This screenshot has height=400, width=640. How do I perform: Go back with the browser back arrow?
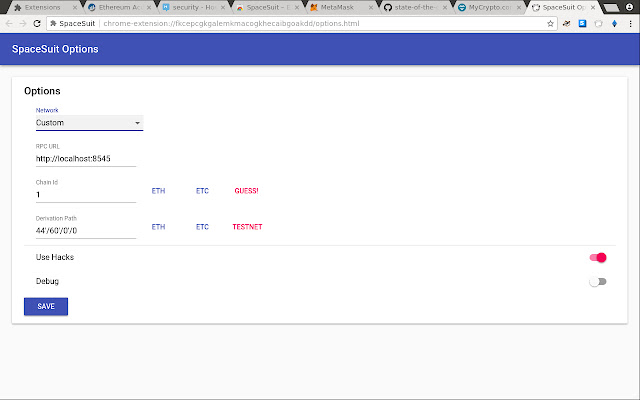coord(9,24)
